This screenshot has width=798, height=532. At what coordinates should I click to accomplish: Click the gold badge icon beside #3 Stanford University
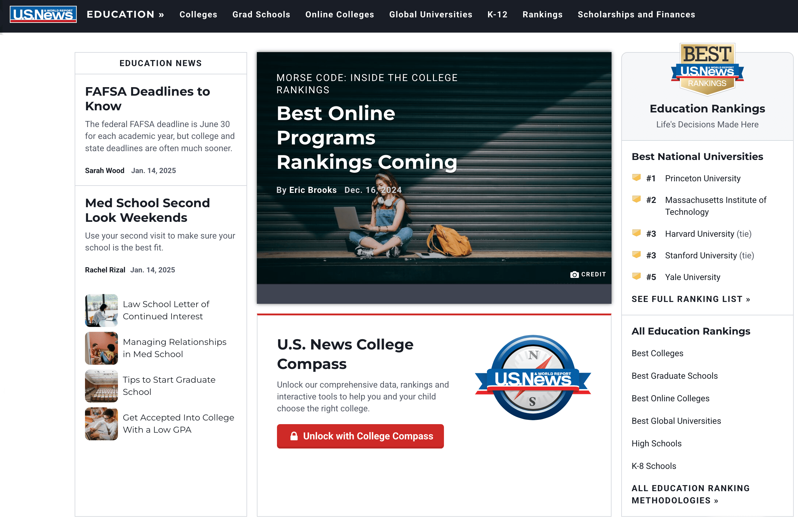coord(637,254)
